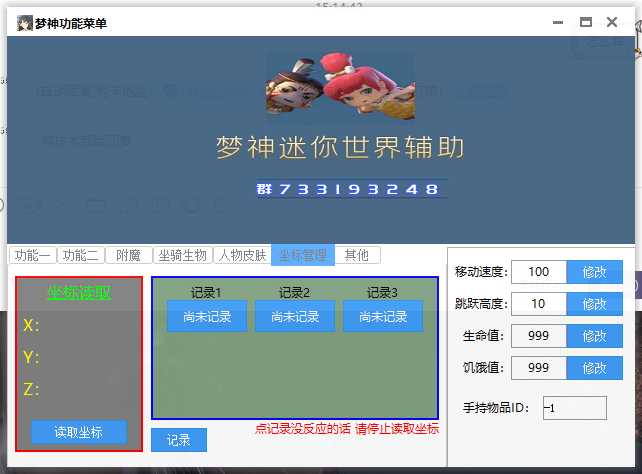Viewport: 642px width, 474px height.
Task: Click the app avatar icon in title bar
Action: (x=25, y=23)
